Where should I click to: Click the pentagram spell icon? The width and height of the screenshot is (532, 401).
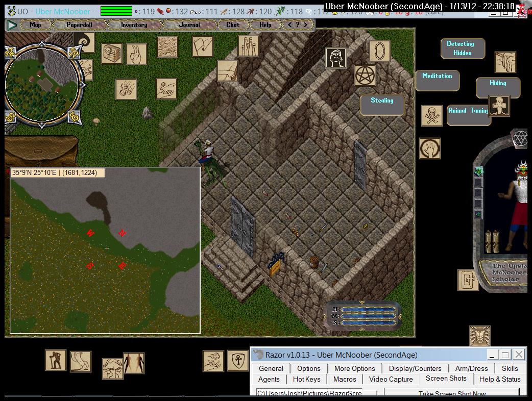coord(365,76)
